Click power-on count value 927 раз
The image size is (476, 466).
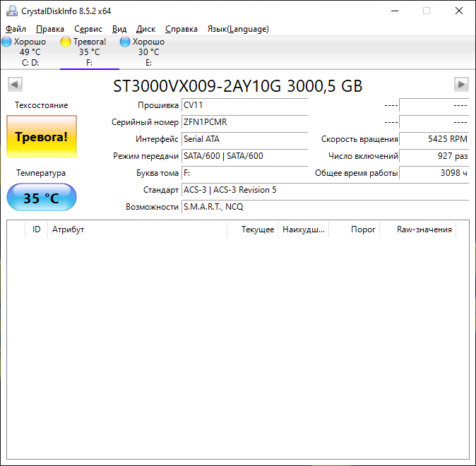click(x=434, y=156)
